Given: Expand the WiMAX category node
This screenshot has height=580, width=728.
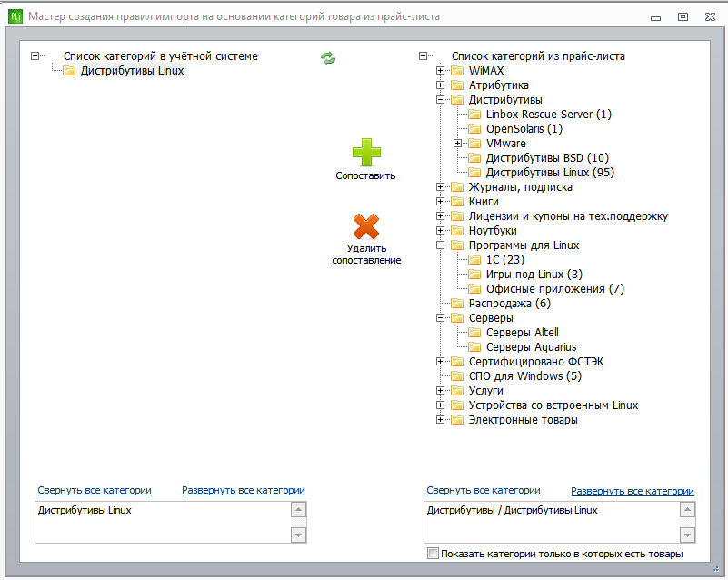Looking at the screenshot, I should (440, 71).
